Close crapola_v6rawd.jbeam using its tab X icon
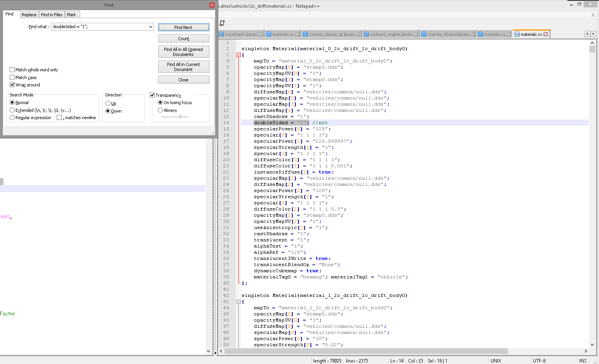This screenshot has height=364, width=599. coord(472,34)
